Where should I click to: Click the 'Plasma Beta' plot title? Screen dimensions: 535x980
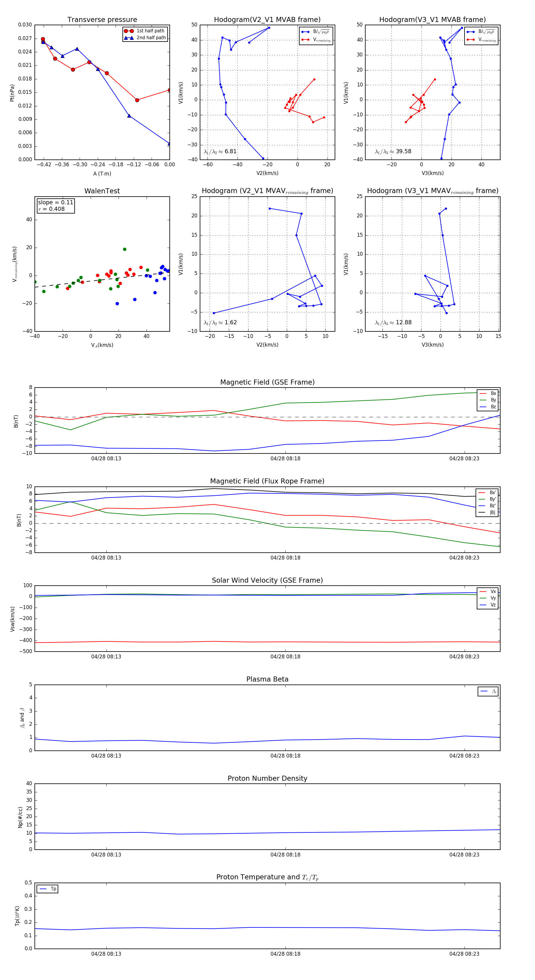pyautogui.click(x=267, y=679)
